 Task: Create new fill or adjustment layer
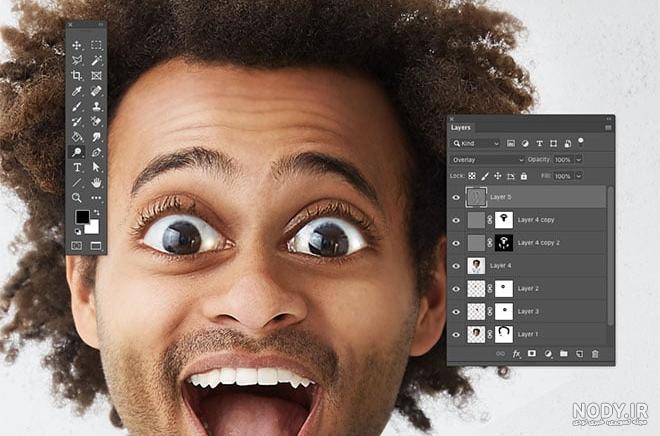point(548,354)
